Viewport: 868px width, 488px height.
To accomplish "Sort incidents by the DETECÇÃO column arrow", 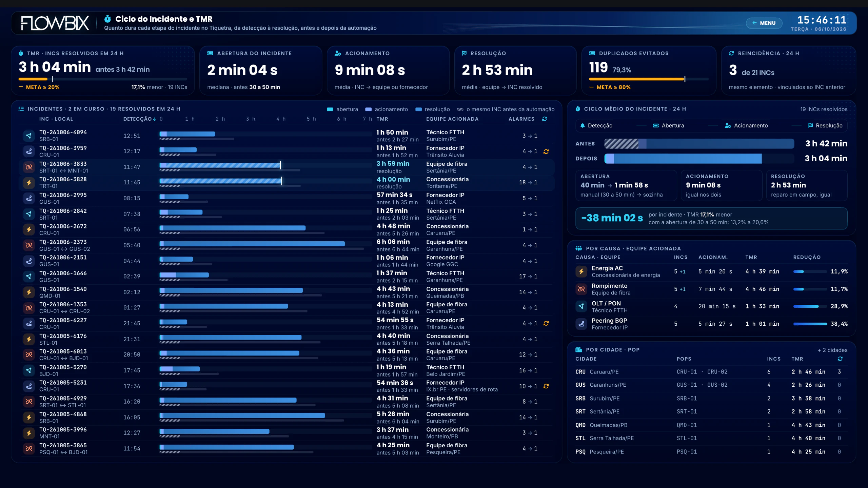I will (x=155, y=119).
